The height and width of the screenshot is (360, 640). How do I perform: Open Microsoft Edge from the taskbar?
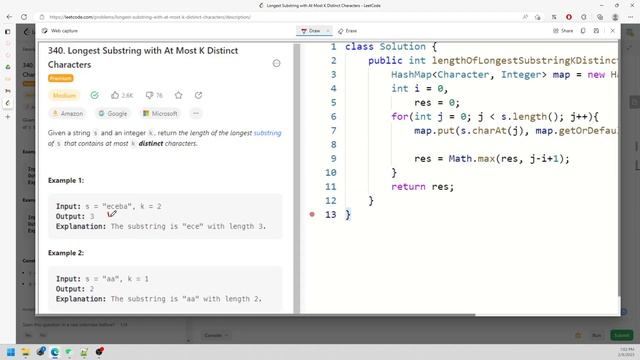coord(55,352)
